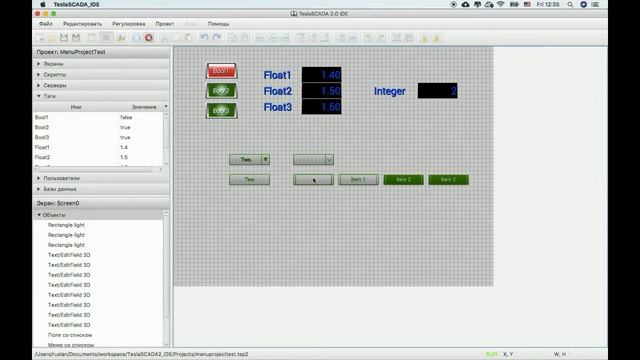Collapse the Таги section
This screenshot has width=640, height=360.
pos(39,96)
